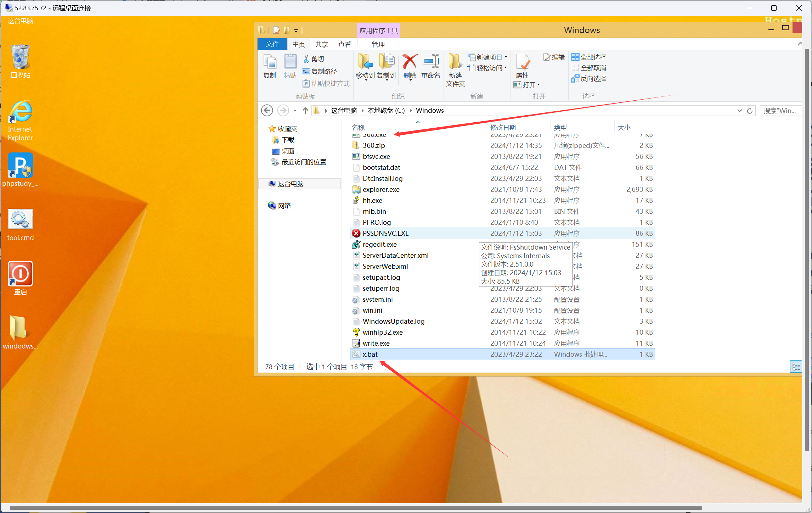Click the Up directory arrow

click(x=305, y=111)
